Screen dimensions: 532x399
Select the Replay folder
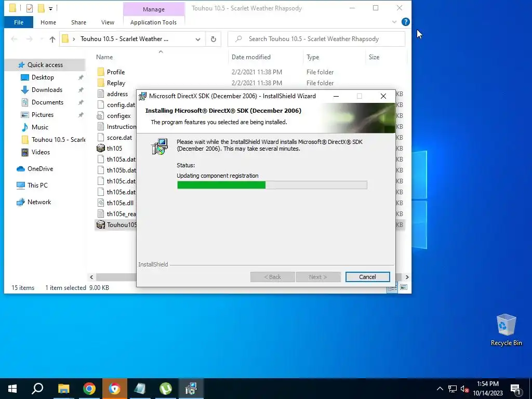tap(116, 83)
